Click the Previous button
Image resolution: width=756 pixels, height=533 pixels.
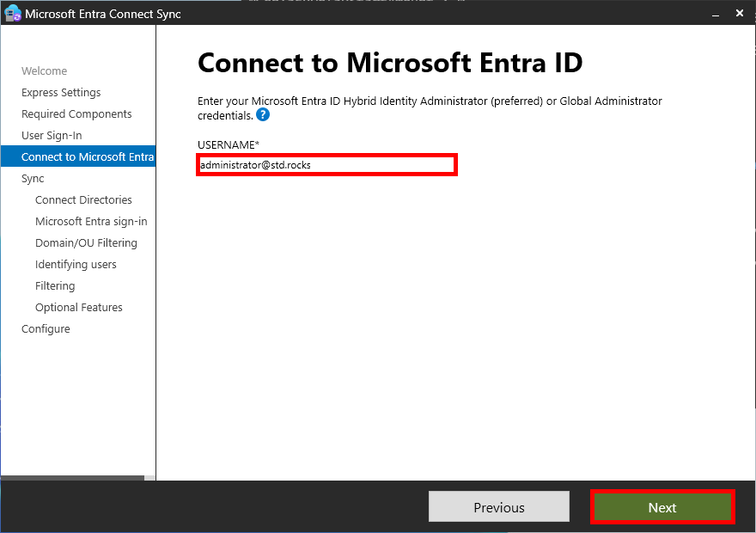click(x=498, y=506)
